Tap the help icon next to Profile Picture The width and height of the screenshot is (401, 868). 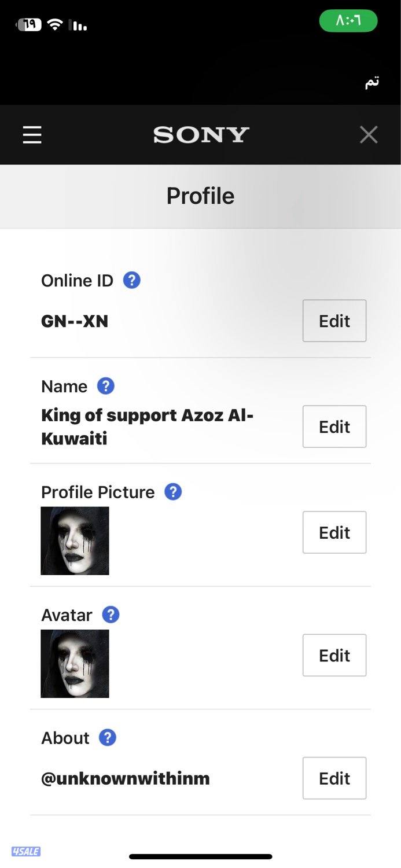click(173, 492)
